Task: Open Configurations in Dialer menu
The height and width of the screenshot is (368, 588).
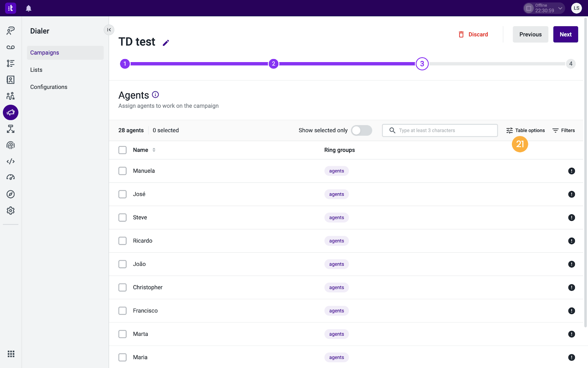Action: coord(49,87)
